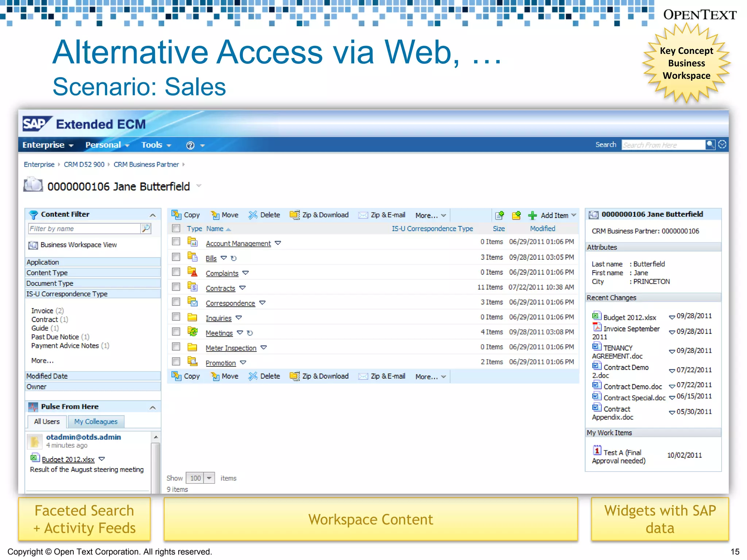This screenshot has height=560, width=747.
Task: Toggle the select-all checkbox in header row
Action: [x=176, y=228]
